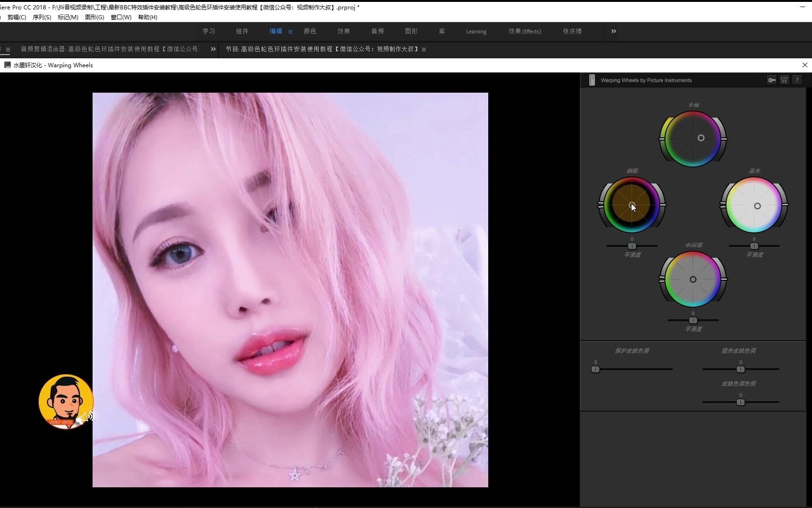
Task: Select the 音频剪辑混合器 panel tab
Action: coord(109,49)
